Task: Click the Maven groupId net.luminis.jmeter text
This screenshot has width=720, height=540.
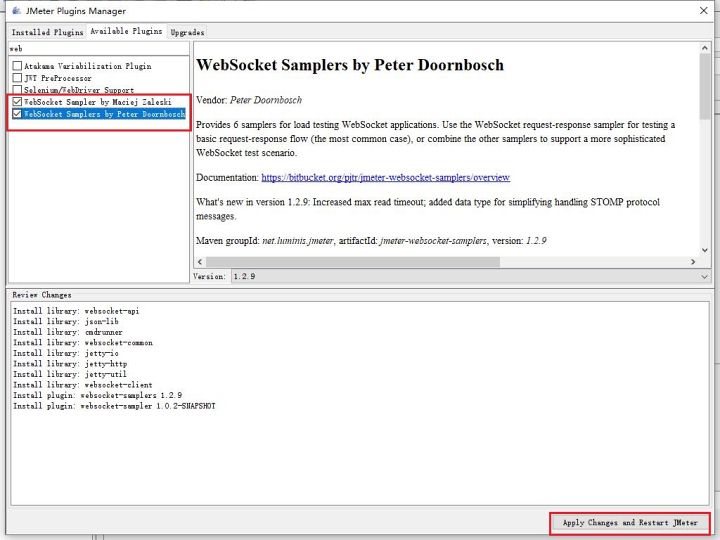Action: (265, 241)
